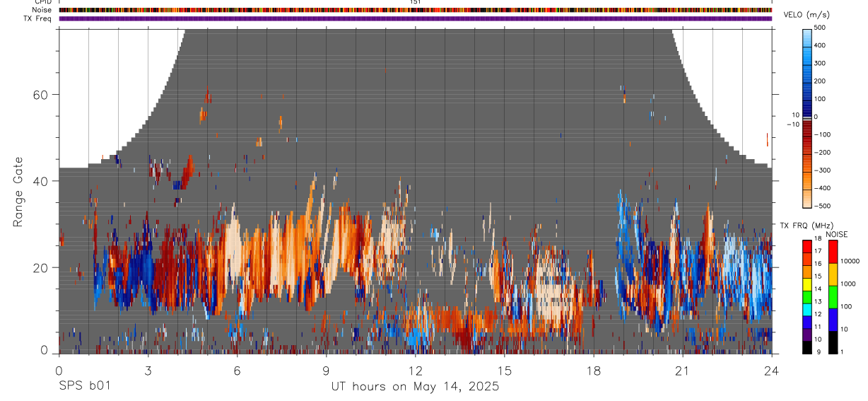This screenshot has height=401, width=868.
Task: Select the 21 tick on the UT hours axis
Action: (683, 371)
